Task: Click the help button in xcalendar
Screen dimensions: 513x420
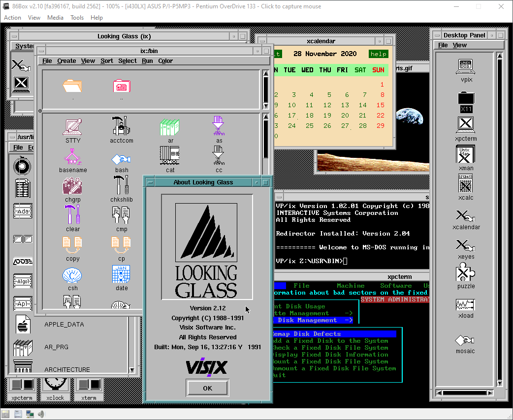Action: 378,54
